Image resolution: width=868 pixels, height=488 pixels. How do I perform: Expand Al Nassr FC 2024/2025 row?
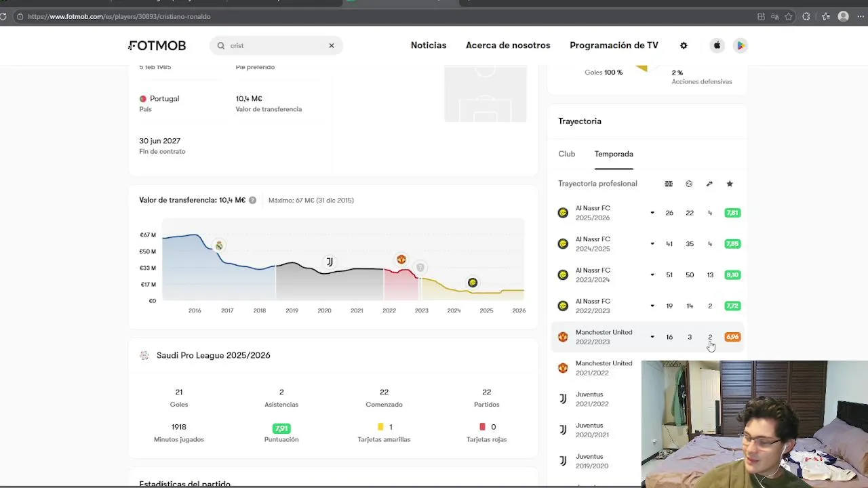652,244
